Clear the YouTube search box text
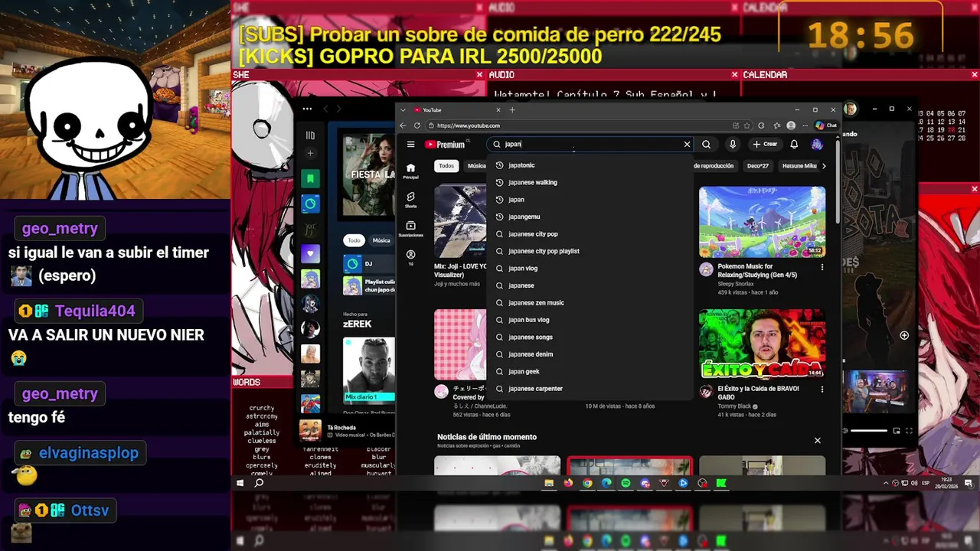980x551 pixels. pos(687,144)
